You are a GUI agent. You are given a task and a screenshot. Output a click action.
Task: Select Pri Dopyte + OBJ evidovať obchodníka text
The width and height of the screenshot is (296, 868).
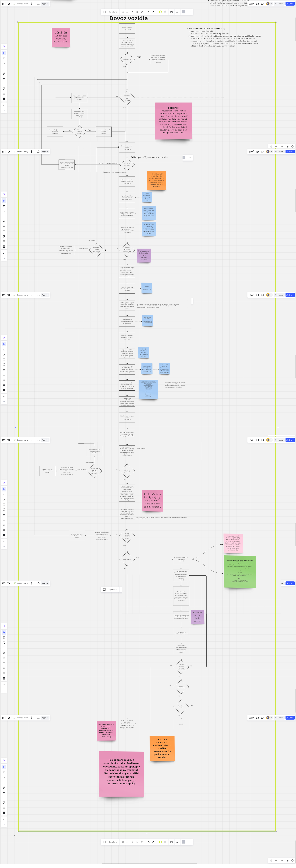pos(149,157)
